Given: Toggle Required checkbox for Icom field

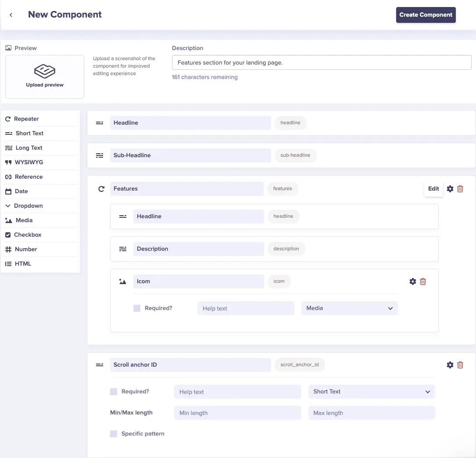Looking at the screenshot, I should point(137,308).
